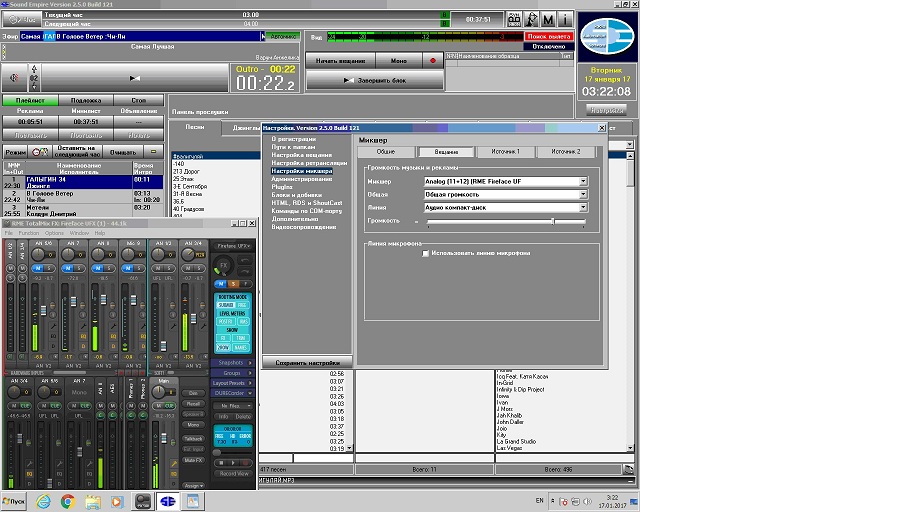918x512 pixels.
Task: Click the speaker icon left of the player bar
Action: coord(14,78)
